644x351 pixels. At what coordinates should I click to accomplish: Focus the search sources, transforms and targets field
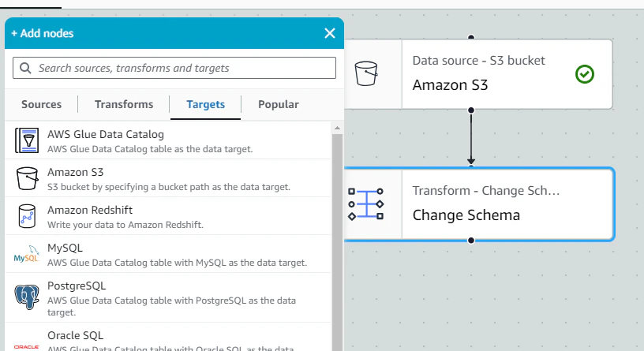(x=174, y=68)
